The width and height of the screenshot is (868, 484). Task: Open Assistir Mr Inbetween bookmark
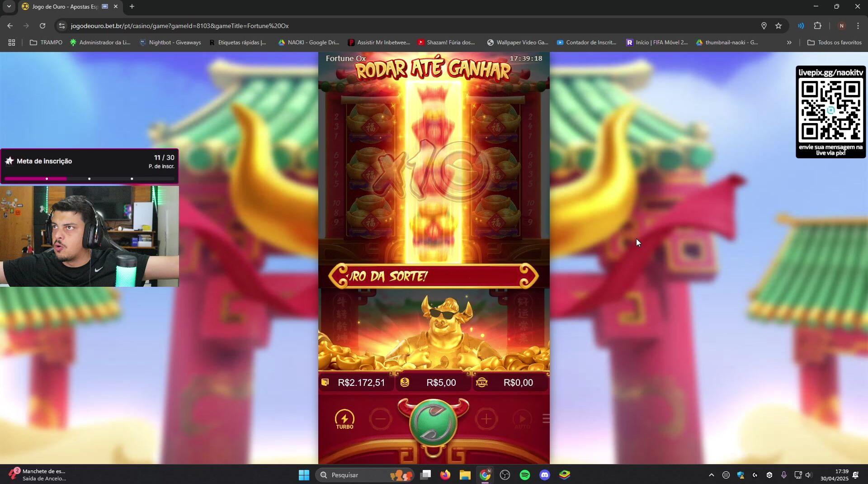coord(379,43)
